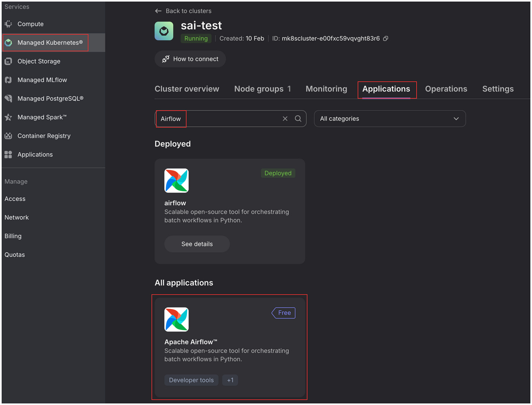Click the Created: 10 Feb text

click(242, 38)
